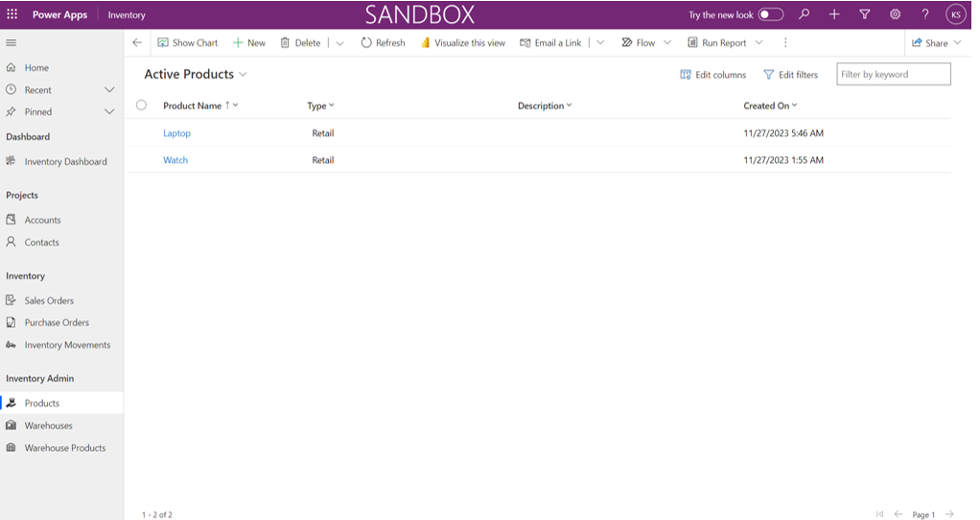Open the settings gear icon
Image resolution: width=980 pixels, height=520 pixels.
pyautogui.click(x=895, y=15)
